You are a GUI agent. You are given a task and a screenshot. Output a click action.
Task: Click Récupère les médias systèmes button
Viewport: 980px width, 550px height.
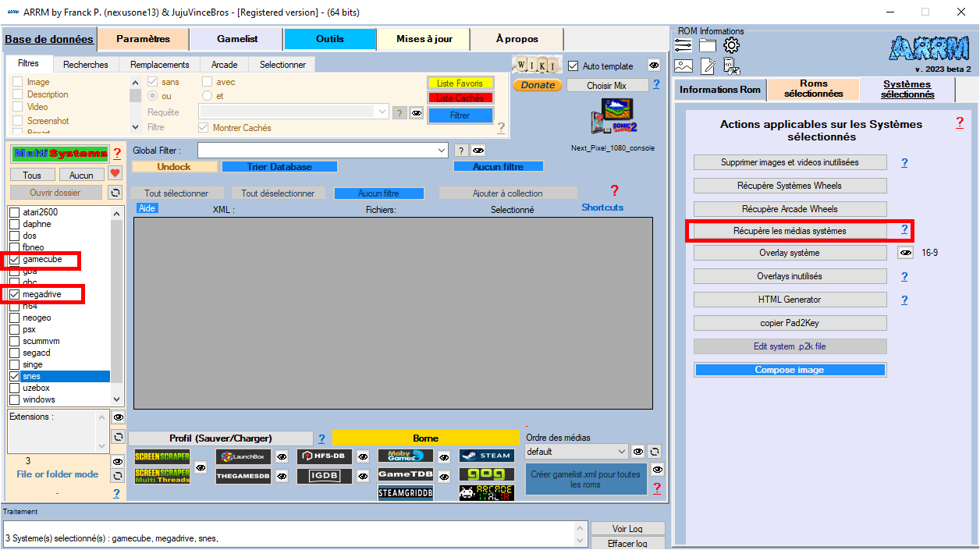point(790,231)
